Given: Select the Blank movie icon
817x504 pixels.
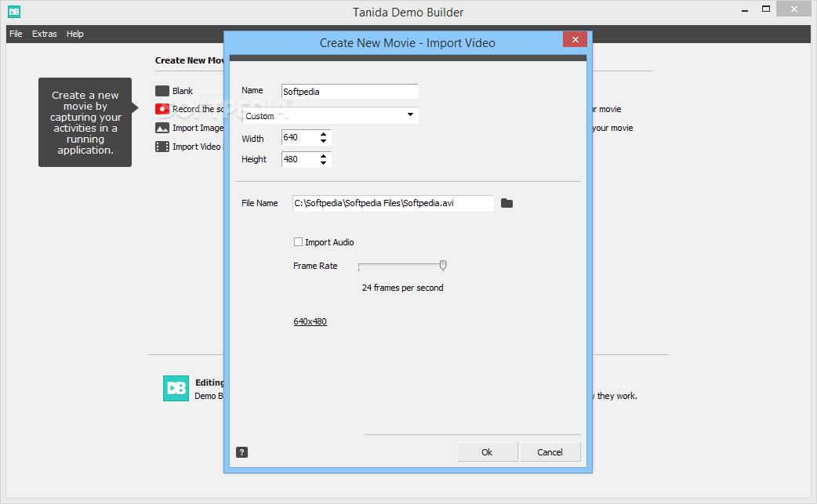Looking at the screenshot, I should [162, 91].
